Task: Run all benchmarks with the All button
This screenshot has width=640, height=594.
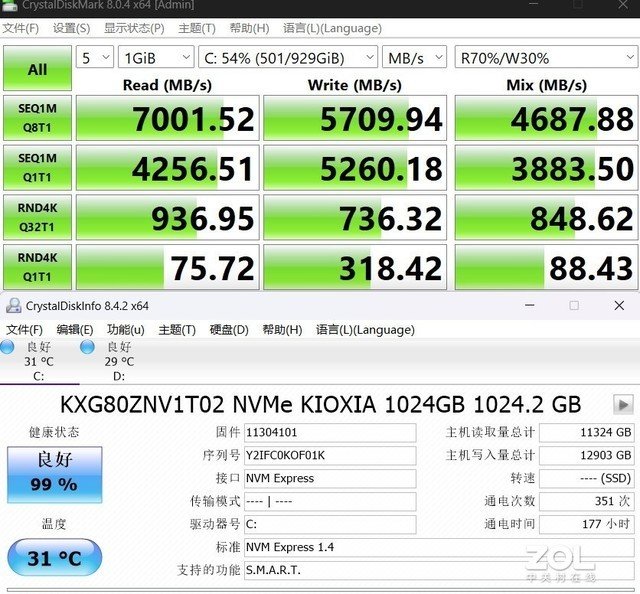Action: [37, 68]
